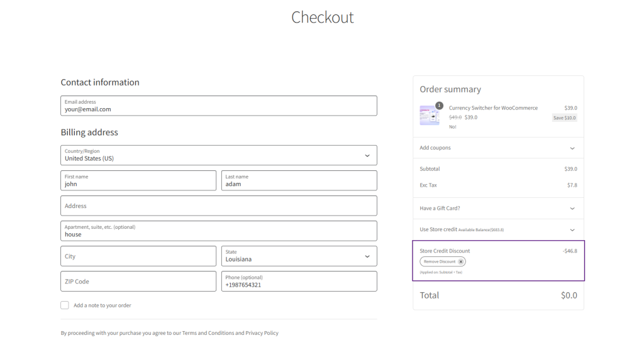Expand the Have a Gift Card section
Viewport: 644px width, 345px height.
coord(498,209)
